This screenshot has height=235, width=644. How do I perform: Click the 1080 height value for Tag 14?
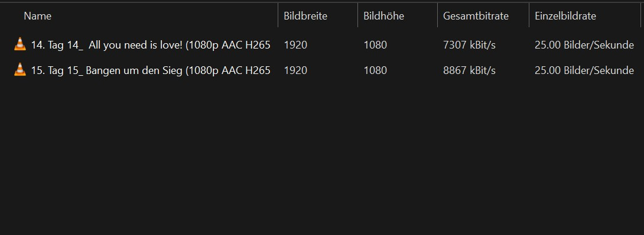pyautogui.click(x=375, y=45)
